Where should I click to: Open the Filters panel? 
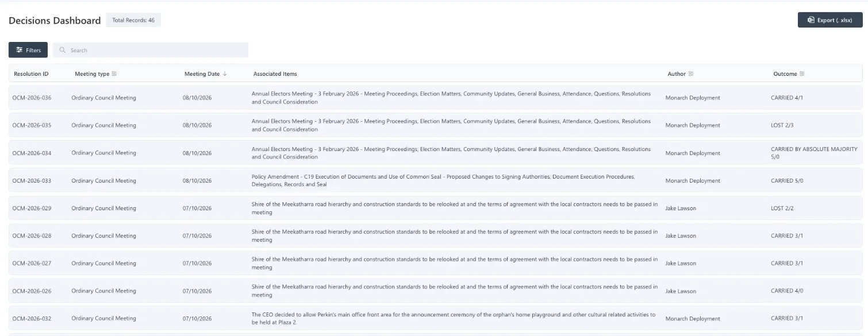pyautogui.click(x=28, y=50)
